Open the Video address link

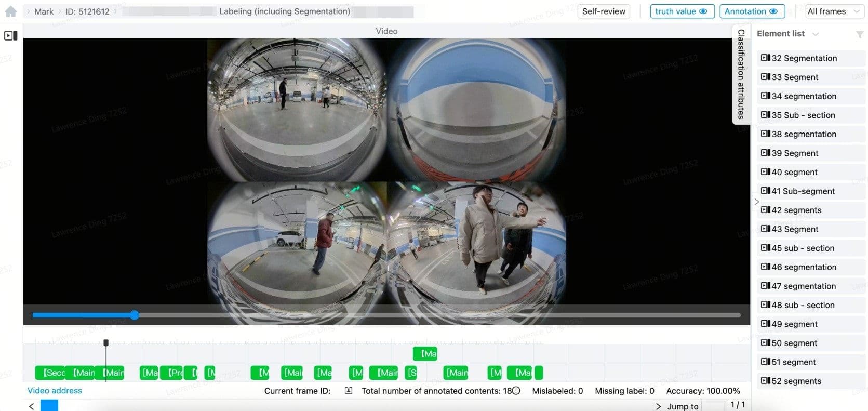pos(55,391)
